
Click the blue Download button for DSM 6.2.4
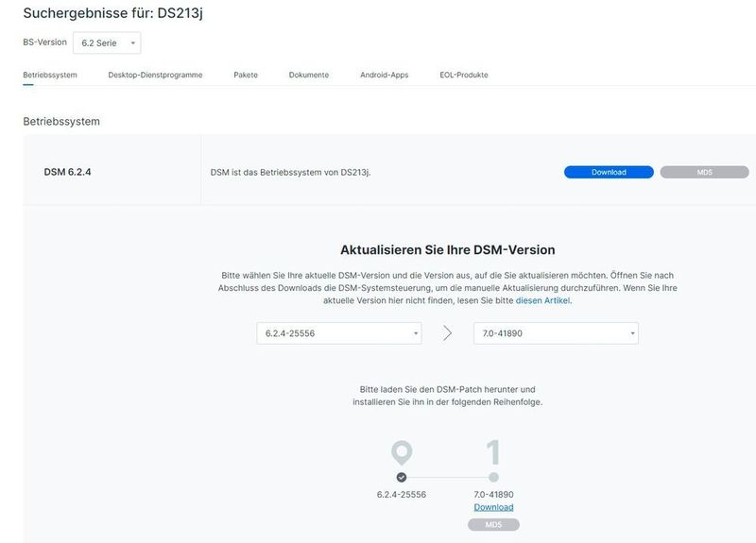609,172
